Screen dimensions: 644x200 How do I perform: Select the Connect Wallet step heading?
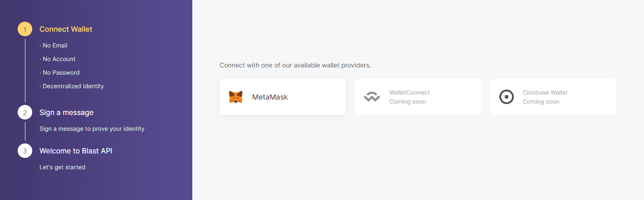(66, 29)
